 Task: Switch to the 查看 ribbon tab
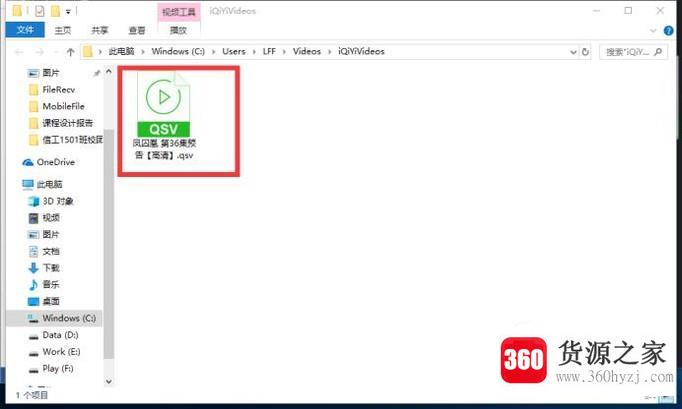(137, 30)
